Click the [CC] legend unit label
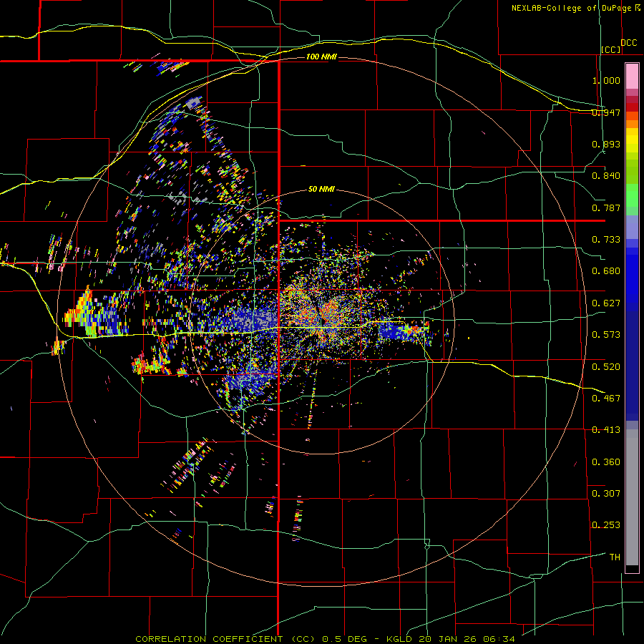This screenshot has width=644, height=644. pos(611,49)
